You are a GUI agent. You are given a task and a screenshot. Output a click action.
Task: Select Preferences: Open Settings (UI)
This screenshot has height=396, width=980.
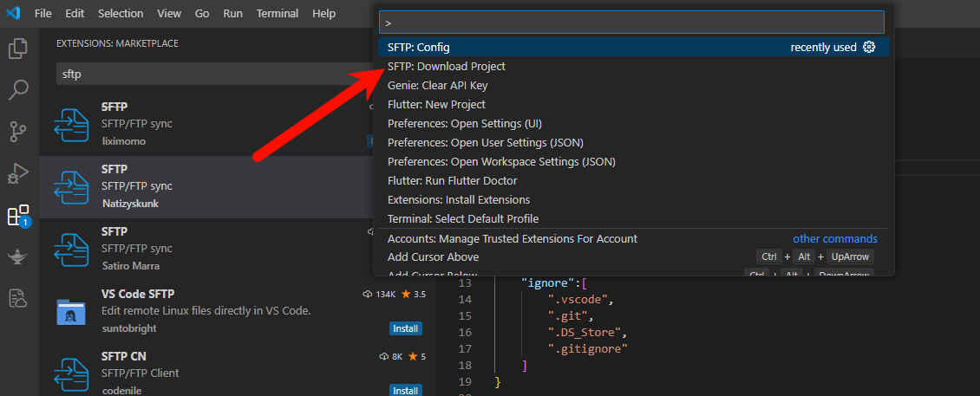click(x=634, y=124)
